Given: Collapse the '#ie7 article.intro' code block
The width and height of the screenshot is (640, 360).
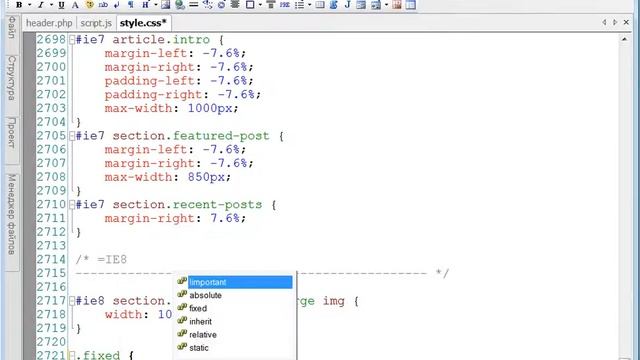Looking at the screenshot, I should coord(72,40).
